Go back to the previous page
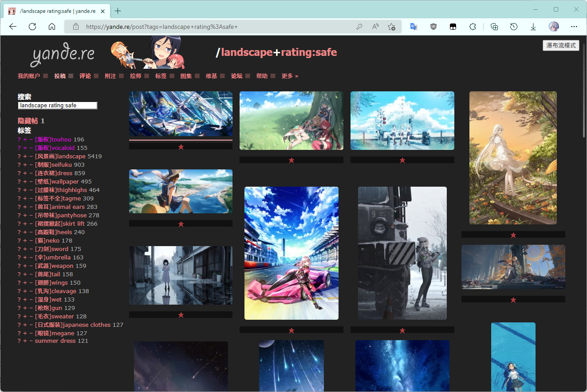 [x=13, y=27]
